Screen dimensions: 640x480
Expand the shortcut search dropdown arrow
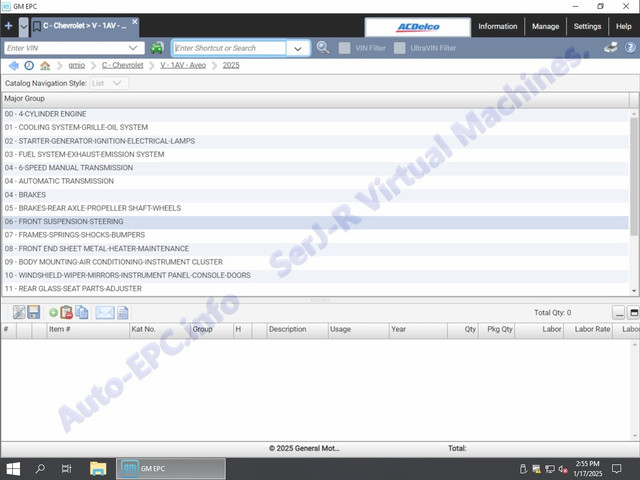click(x=298, y=49)
